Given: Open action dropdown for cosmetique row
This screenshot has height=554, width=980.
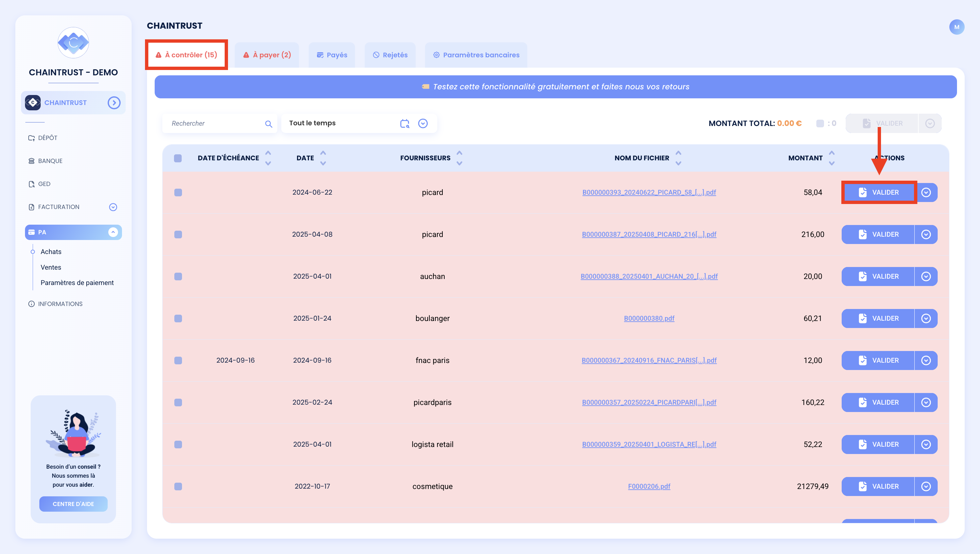Looking at the screenshot, I should pos(926,487).
